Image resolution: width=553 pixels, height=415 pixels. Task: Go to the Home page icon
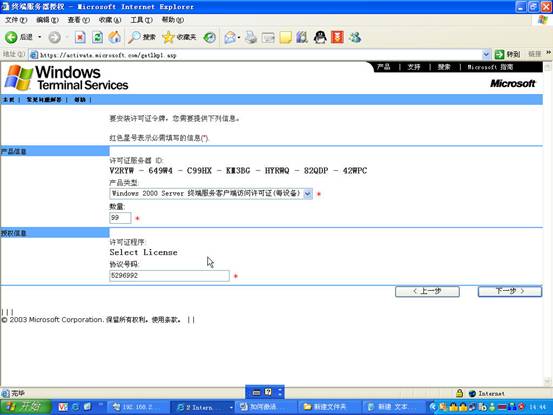[114, 37]
